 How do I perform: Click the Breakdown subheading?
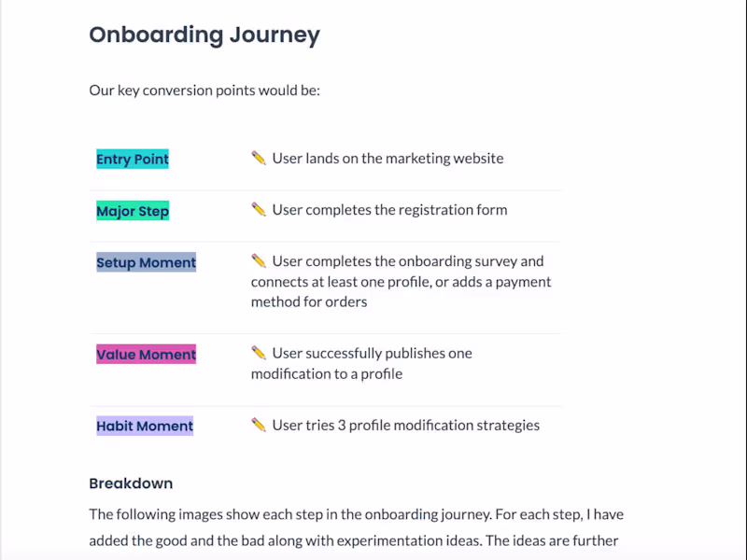pos(131,483)
